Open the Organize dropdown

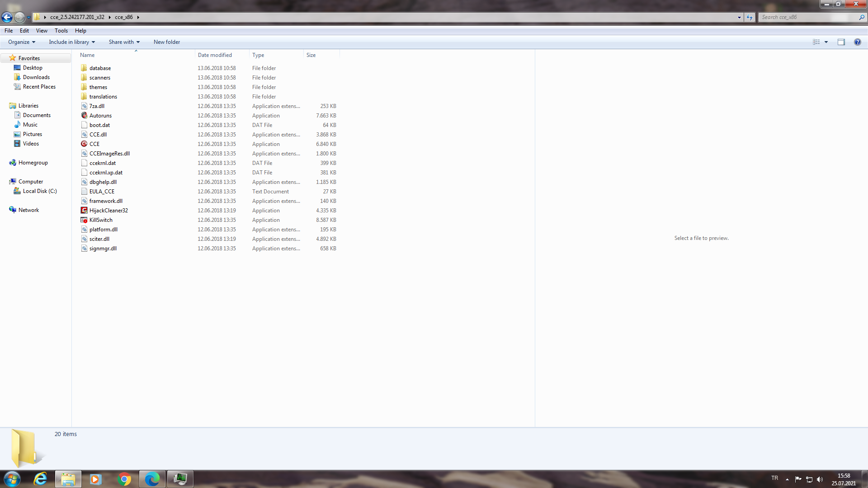(x=21, y=42)
